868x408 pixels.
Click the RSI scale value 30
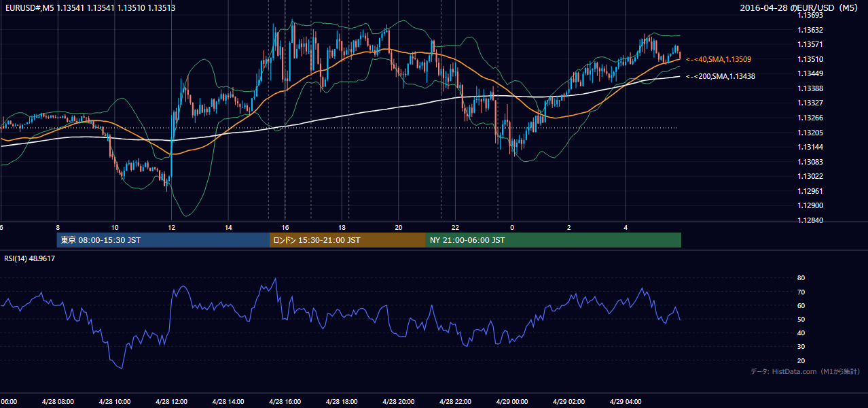coord(801,346)
